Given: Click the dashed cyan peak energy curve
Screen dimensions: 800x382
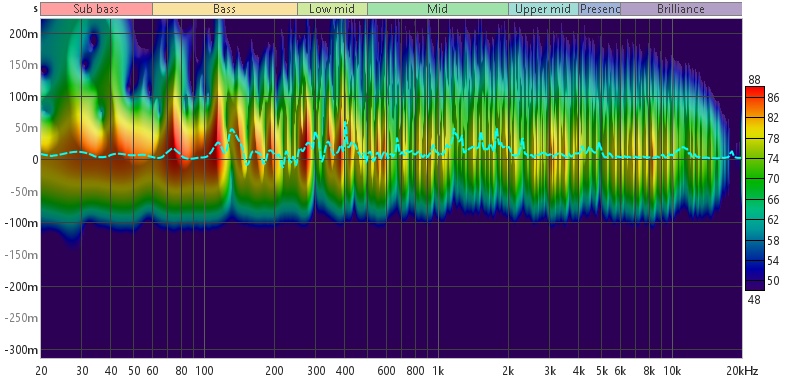Looking at the screenshot, I should coord(232,131).
